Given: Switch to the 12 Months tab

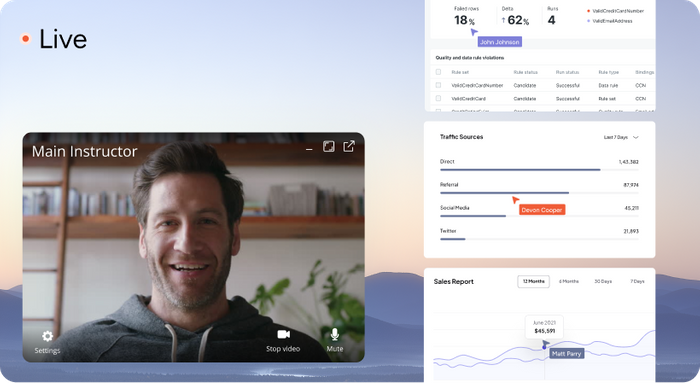Looking at the screenshot, I should [533, 281].
